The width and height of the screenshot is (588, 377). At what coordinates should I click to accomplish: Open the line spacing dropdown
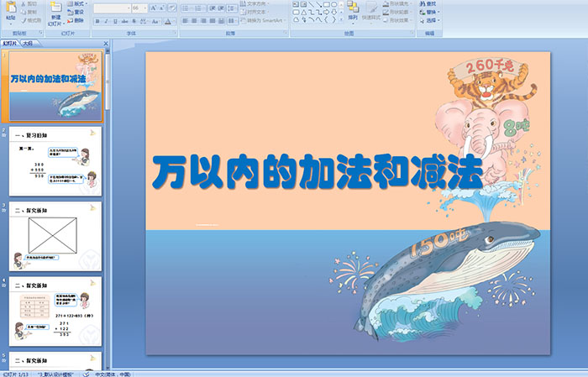coord(233,8)
